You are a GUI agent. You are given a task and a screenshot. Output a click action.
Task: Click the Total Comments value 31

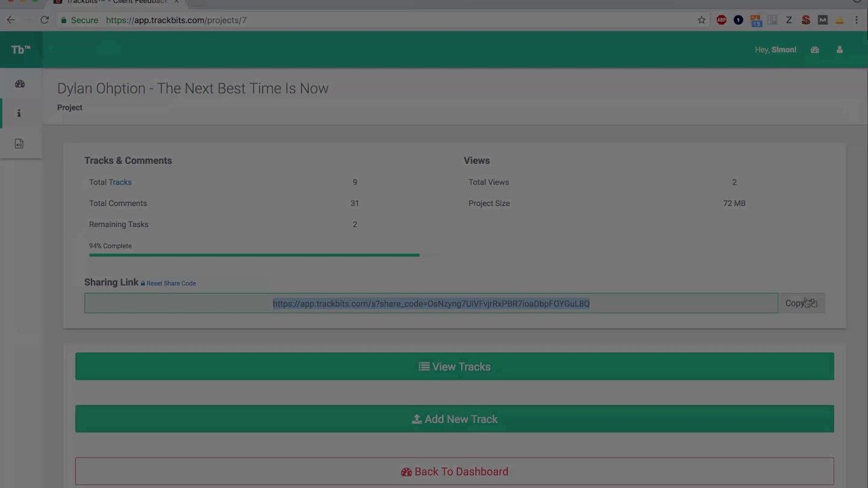(x=355, y=203)
